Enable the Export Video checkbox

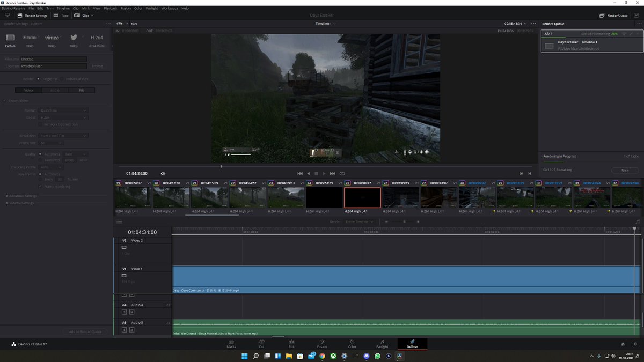point(5,100)
